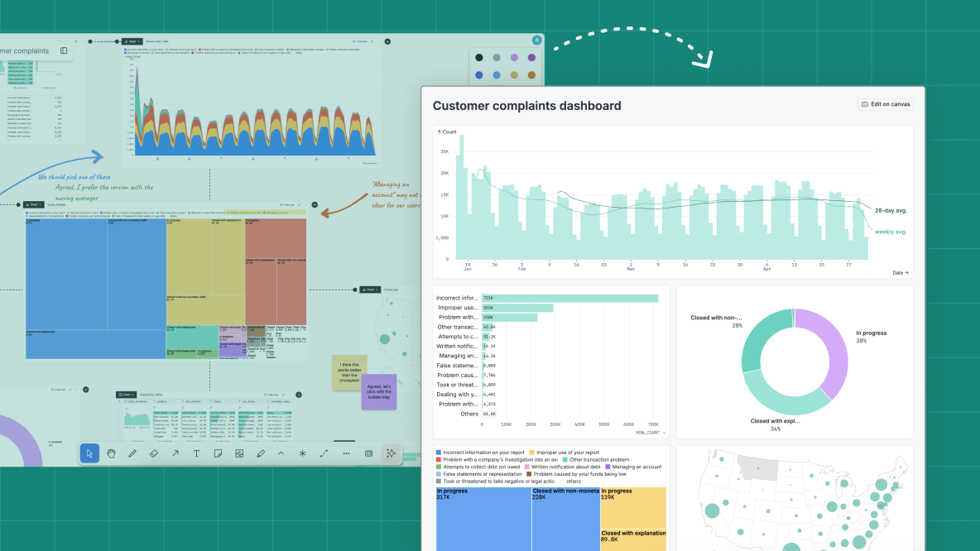980x551 pixels.
Task: Open the keyboard shortcuts icon on the toolbar
Action: (x=367, y=453)
